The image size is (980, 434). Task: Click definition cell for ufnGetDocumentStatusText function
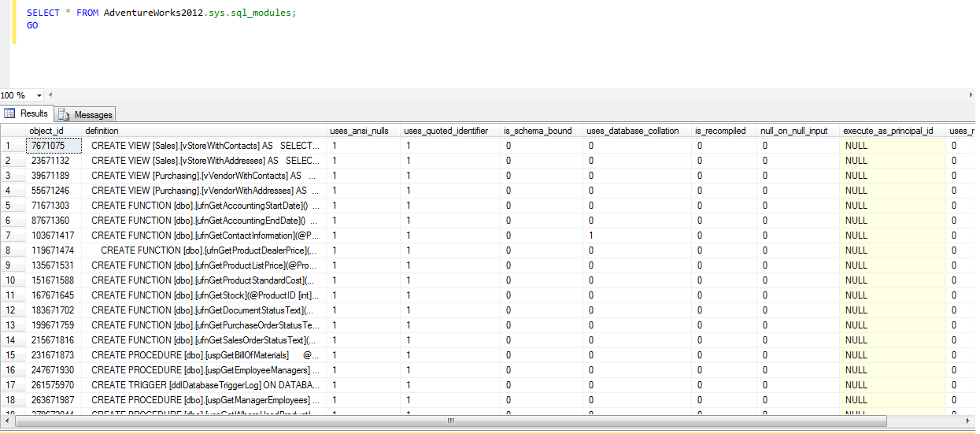[204, 310]
